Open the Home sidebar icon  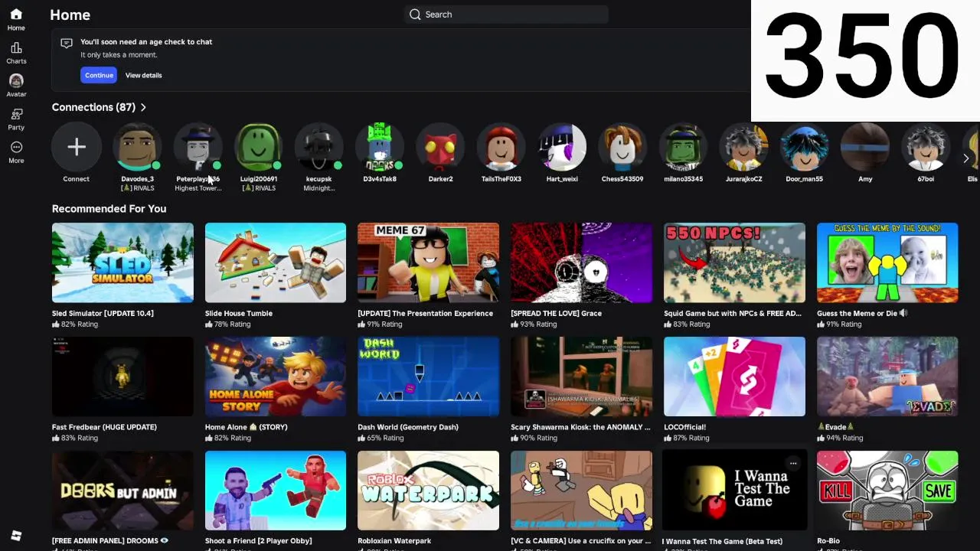click(16, 15)
